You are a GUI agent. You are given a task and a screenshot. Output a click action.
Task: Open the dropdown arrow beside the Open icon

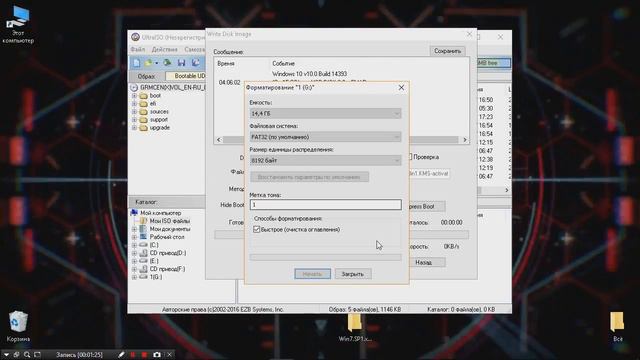(156, 63)
